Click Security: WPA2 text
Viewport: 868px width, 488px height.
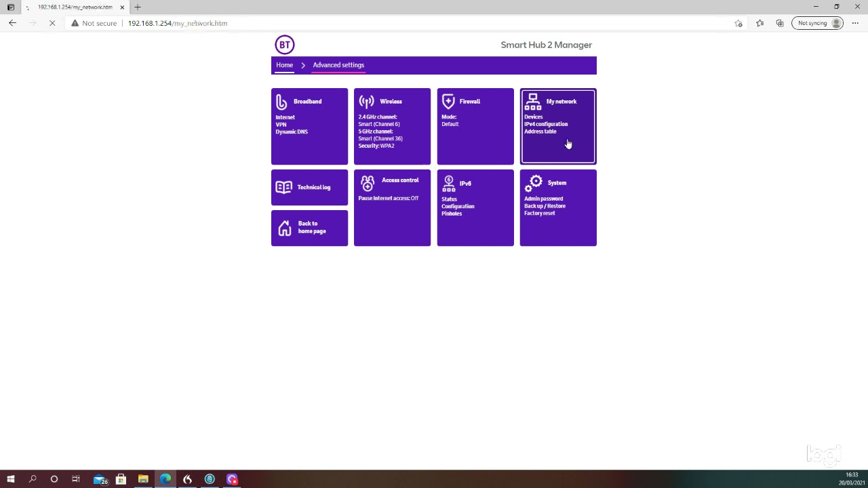[376, 146]
